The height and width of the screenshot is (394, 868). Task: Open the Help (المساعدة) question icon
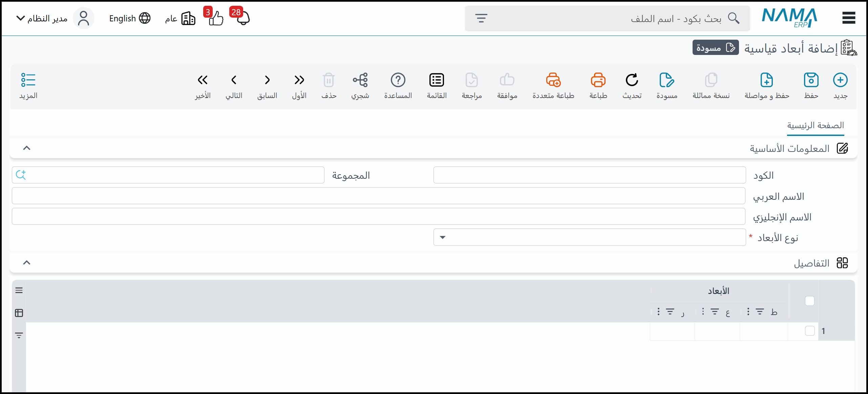pos(398,80)
